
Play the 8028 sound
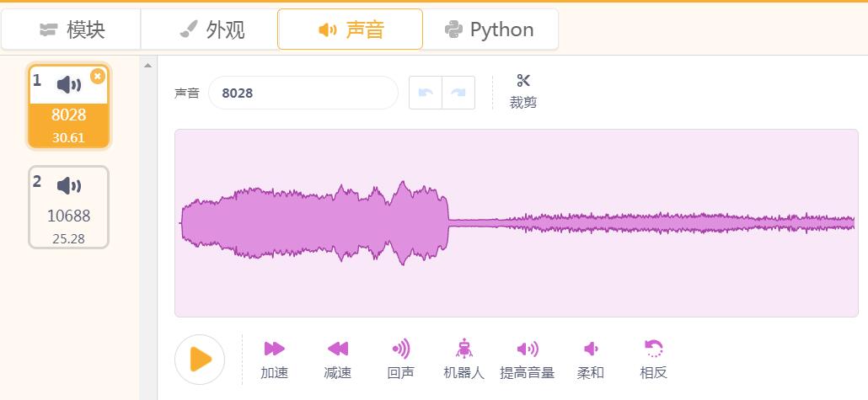[x=200, y=360]
